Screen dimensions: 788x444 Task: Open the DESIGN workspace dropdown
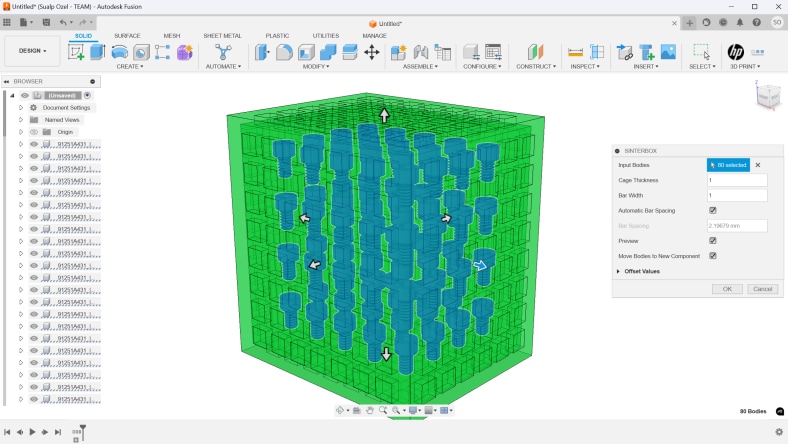point(33,51)
